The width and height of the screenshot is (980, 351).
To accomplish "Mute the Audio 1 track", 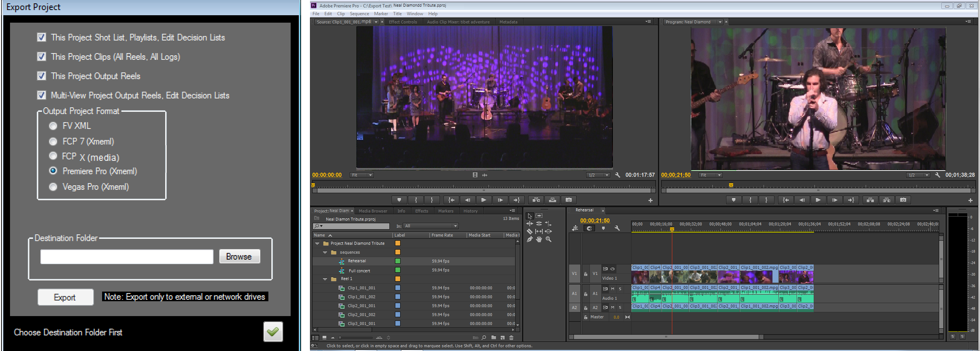I will (x=612, y=289).
